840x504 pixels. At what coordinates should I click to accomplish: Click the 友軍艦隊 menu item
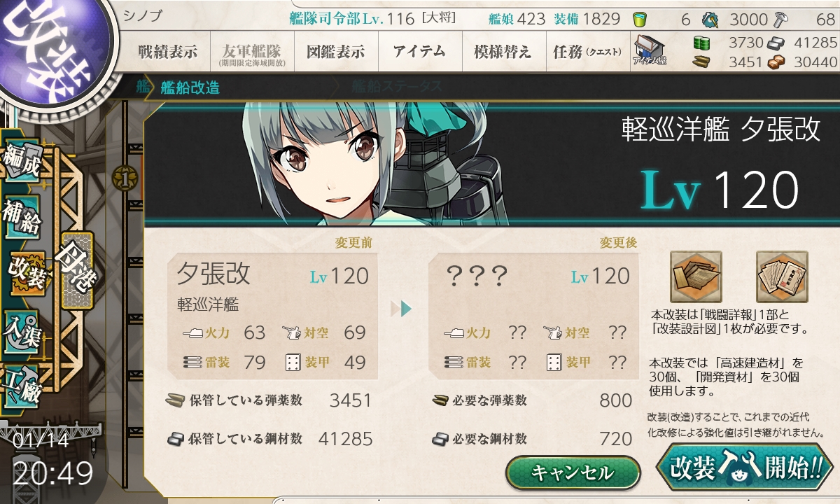(x=251, y=52)
